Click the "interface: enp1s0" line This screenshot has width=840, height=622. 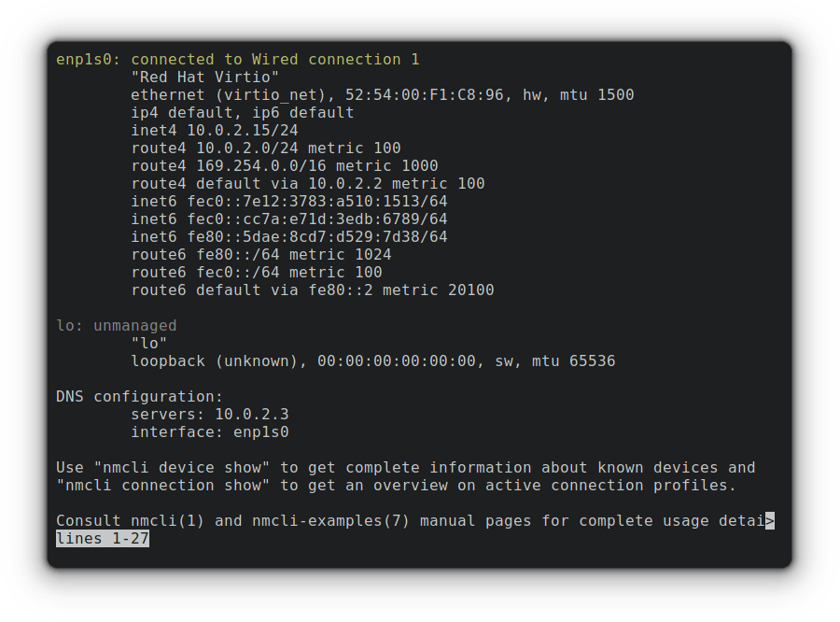tap(210, 432)
